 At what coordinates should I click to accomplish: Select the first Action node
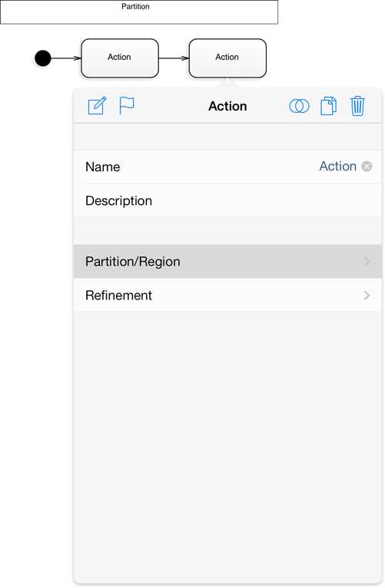120,58
